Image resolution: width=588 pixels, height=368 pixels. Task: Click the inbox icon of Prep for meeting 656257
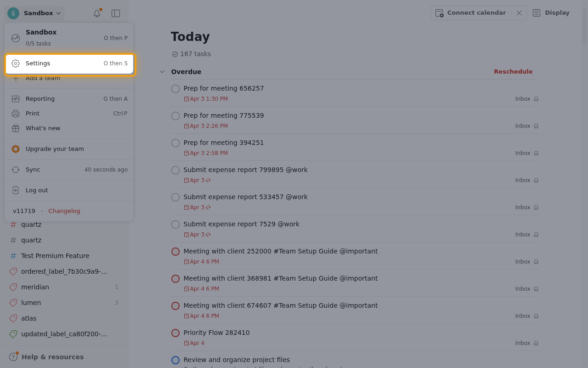pos(536,99)
